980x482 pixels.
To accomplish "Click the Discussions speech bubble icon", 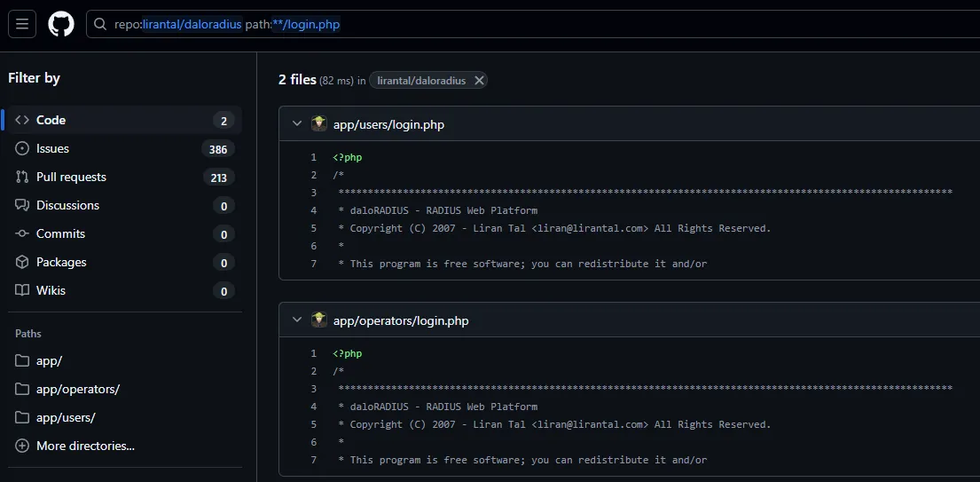I will click(22, 206).
